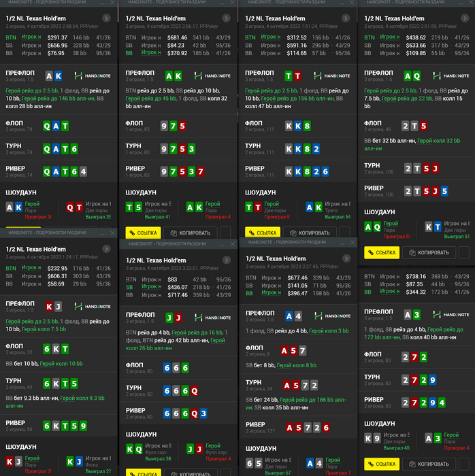This screenshot has width=475, height=476.
Task: Close the 1:24:17 hand details window
Action: [112, 233]
